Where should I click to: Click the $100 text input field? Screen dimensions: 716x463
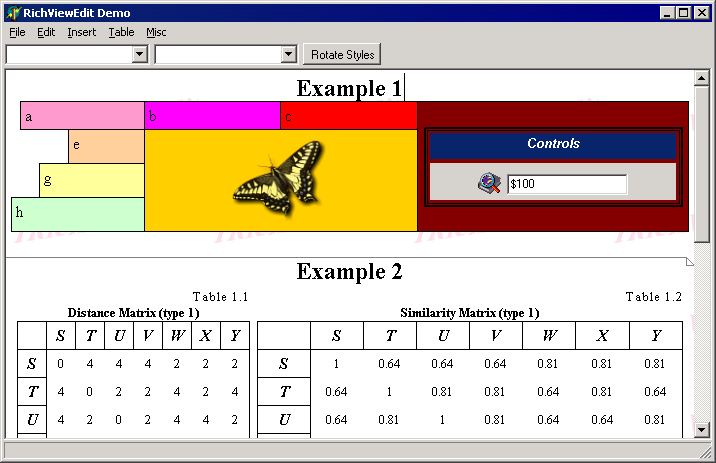[566, 184]
